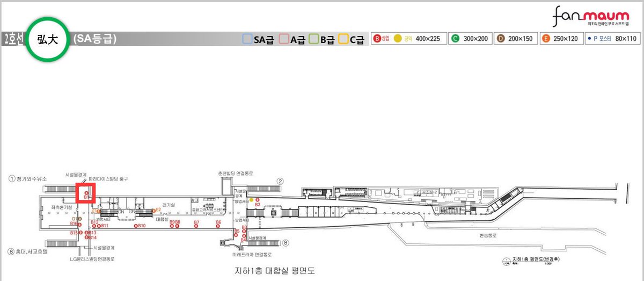Image resolution: width=644 pixels, height=281 pixels.
Task: Click the yellow 공익 legend dot
Action: coord(398,39)
